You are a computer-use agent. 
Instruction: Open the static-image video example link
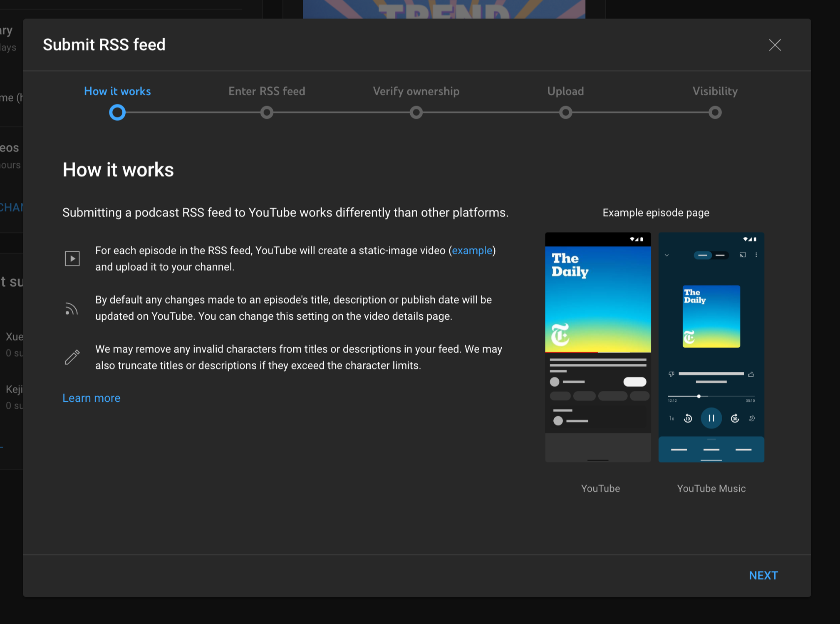pos(472,251)
